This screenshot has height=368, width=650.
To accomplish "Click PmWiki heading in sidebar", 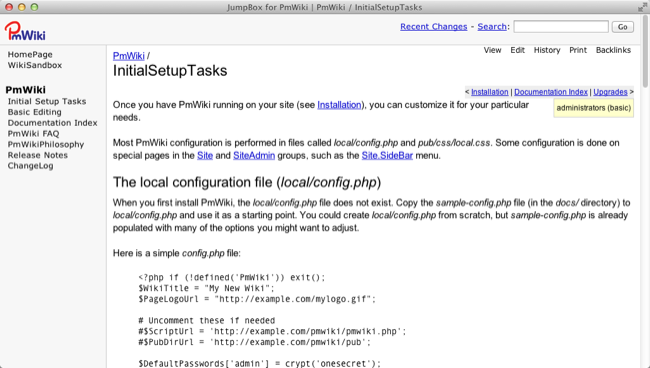I will [26, 90].
